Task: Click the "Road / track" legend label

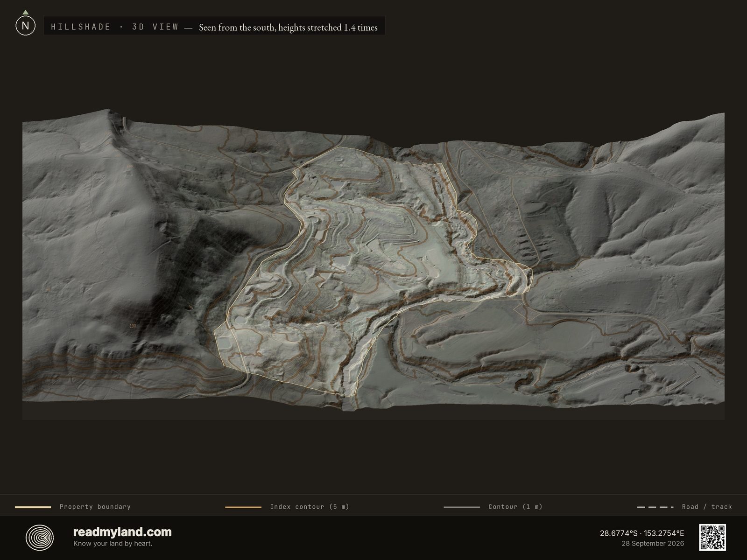Action: tap(707, 507)
